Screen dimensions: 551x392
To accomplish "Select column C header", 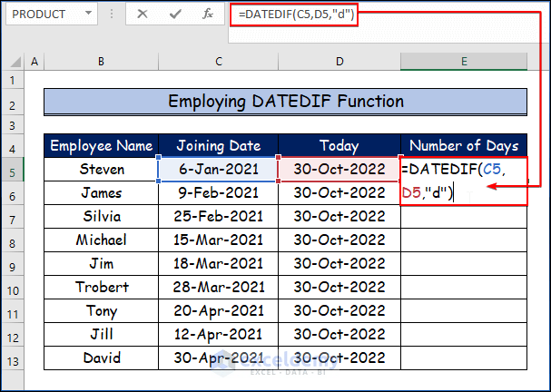I will 218,62.
